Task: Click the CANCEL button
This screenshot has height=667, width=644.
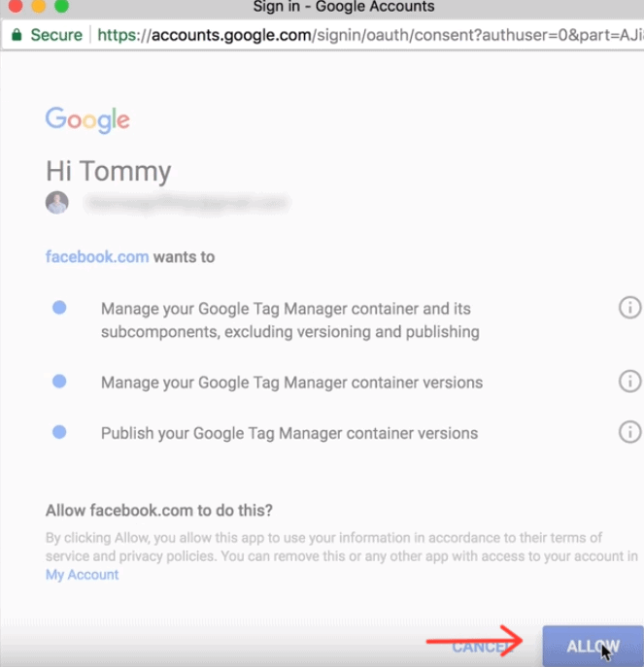Action: [x=483, y=647]
